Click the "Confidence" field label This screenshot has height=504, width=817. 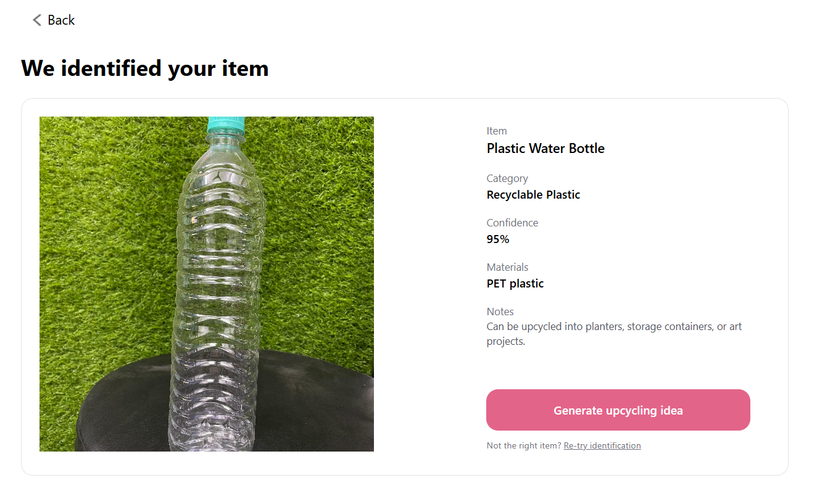click(512, 223)
